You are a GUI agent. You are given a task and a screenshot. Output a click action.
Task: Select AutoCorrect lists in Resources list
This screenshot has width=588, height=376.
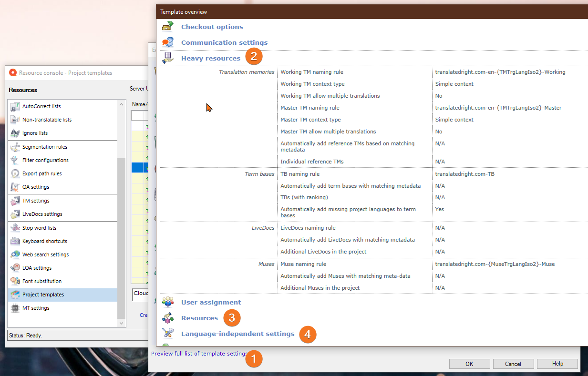click(x=62, y=106)
